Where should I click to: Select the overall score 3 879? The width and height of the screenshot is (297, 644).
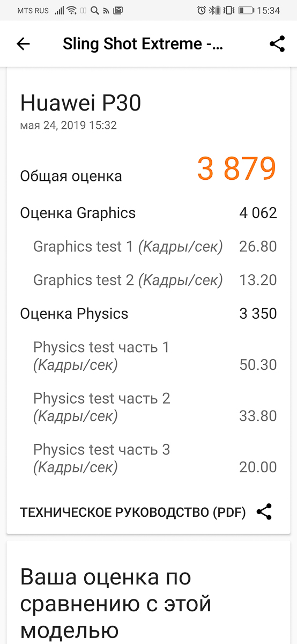tap(236, 169)
